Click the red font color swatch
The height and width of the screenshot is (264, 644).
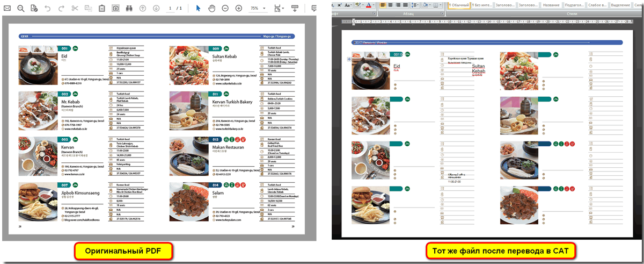(x=368, y=4)
